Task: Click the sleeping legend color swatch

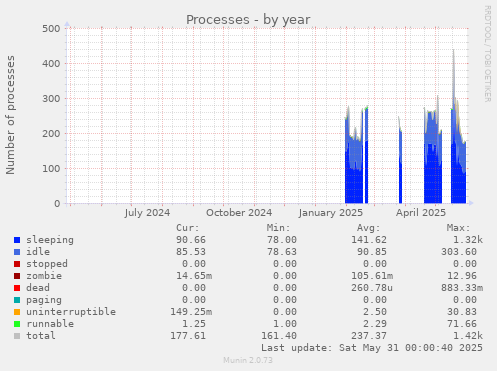Action: (17, 240)
